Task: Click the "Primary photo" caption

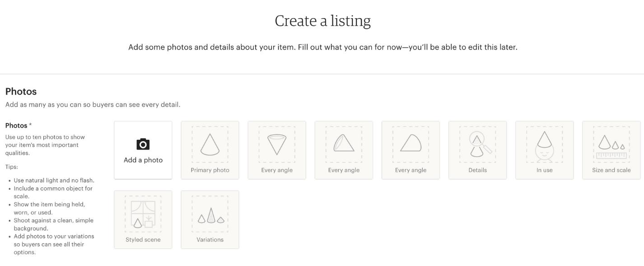Action: point(210,170)
